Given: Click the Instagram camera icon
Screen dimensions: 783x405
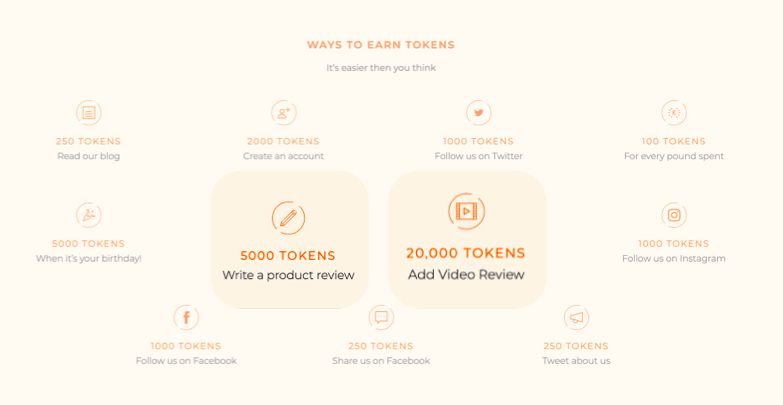Looking at the screenshot, I should point(674,215).
